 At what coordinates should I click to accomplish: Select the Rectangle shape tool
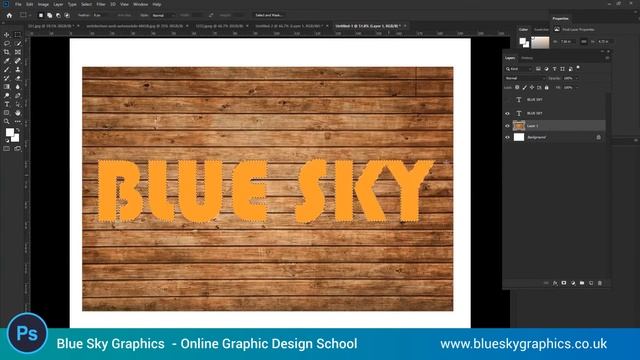click(7, 113)
